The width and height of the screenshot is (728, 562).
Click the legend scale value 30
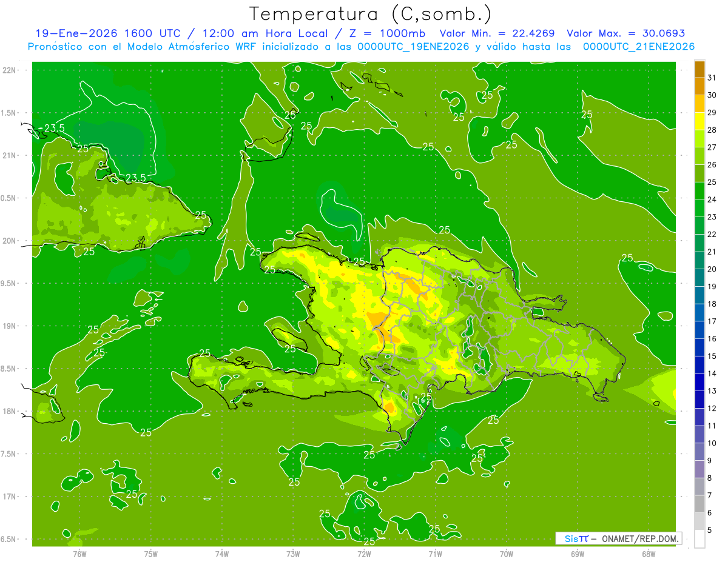click(x=712, y=95)
